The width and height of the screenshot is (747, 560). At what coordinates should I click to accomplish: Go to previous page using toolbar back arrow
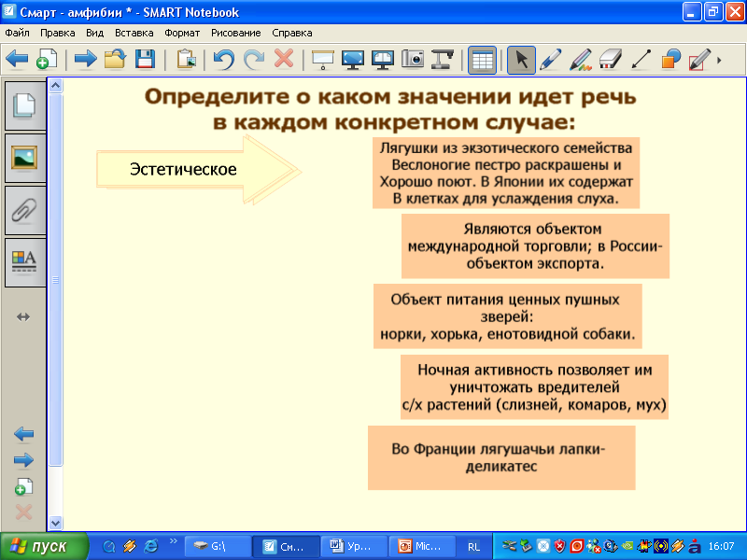point(17,60)
